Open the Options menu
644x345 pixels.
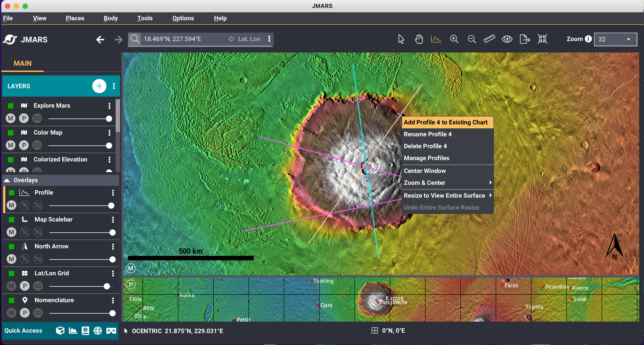pyautogui.click(x=183, y=18)
